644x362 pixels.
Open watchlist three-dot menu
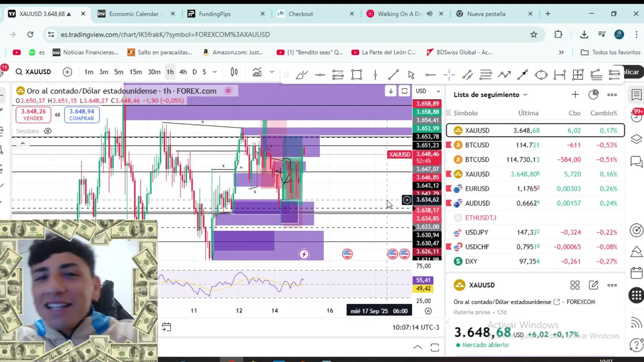click(612, 95)
